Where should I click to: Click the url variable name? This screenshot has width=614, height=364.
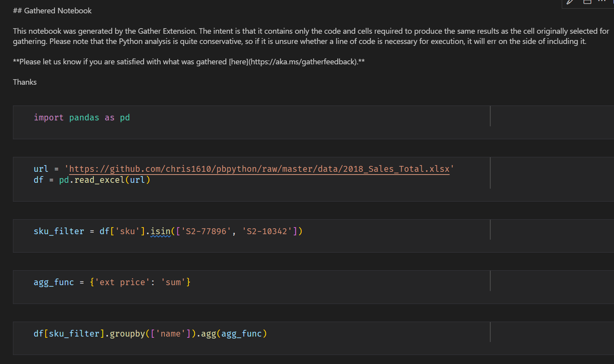point(40,169)
